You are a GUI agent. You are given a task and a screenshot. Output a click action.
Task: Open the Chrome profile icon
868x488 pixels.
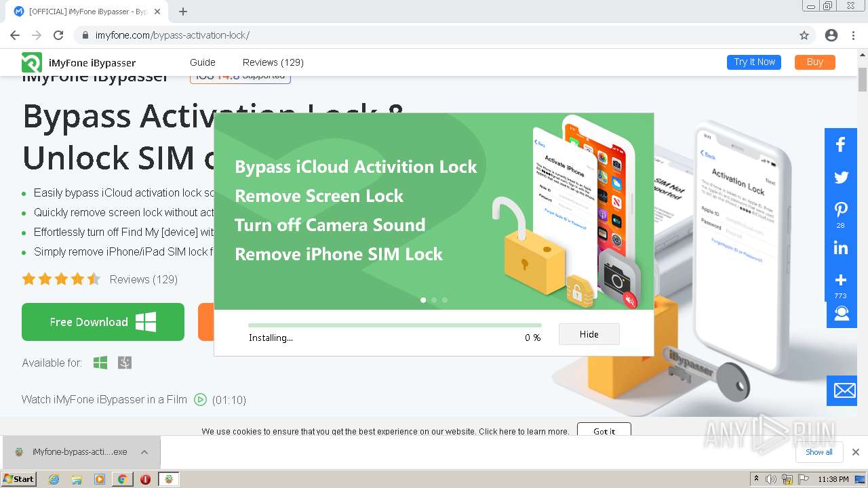(x=831, y=35)
